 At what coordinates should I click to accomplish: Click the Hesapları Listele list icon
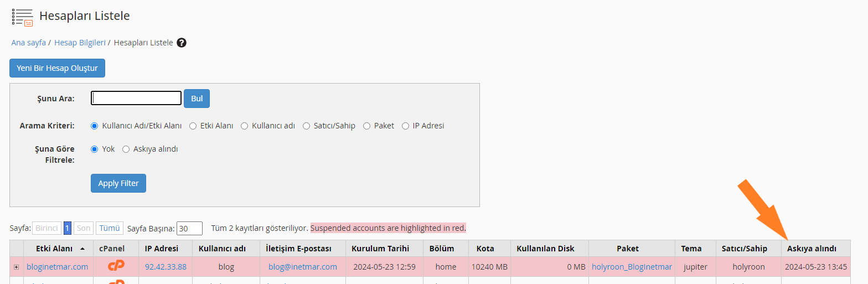point(22,17)
